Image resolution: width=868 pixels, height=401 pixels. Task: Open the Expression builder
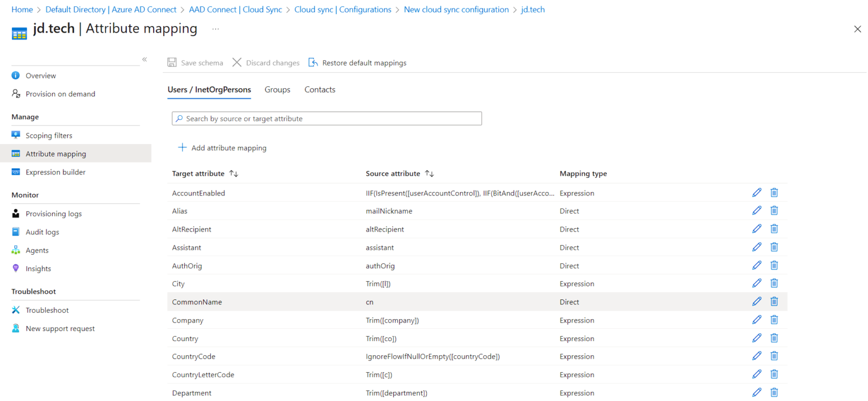55,172
